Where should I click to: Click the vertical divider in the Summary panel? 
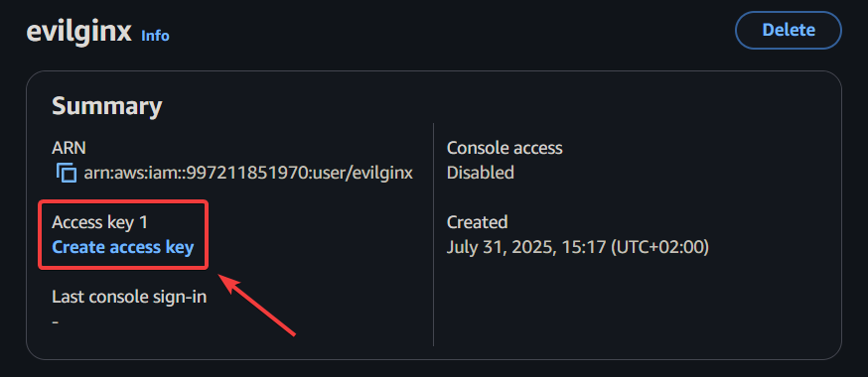[433, 235]
